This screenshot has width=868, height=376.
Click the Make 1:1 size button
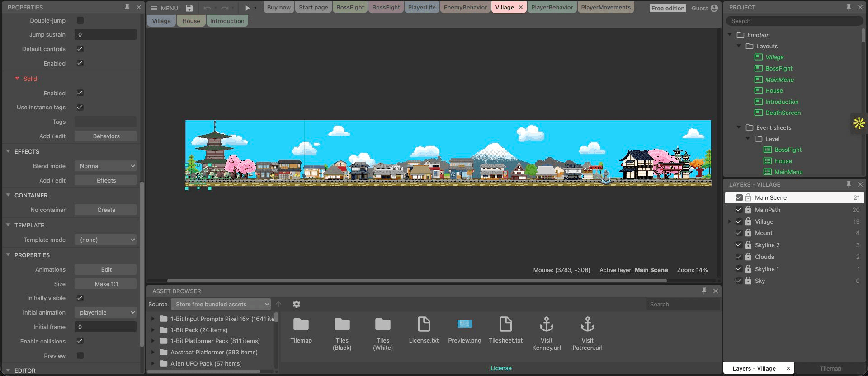click(x=105, y=284)
